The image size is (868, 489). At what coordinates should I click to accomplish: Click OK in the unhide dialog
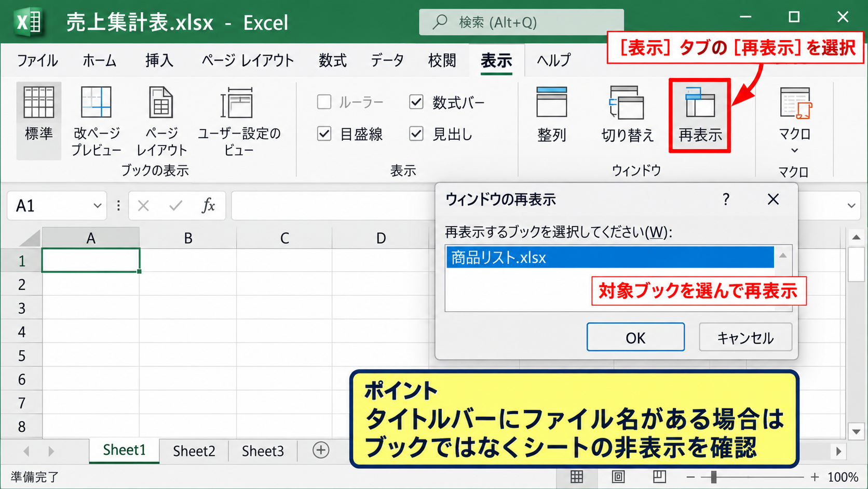coord(635,337)
